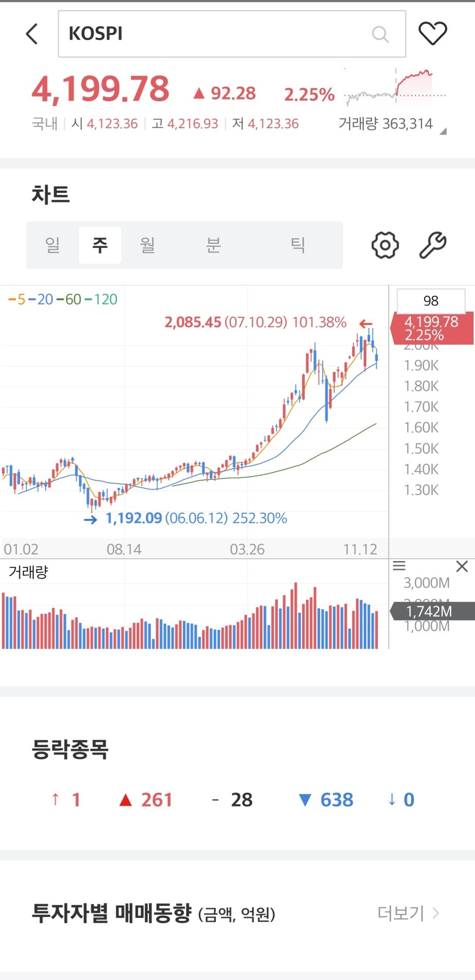Switch chart to monthly (월) tab

(x=147, y=245)
